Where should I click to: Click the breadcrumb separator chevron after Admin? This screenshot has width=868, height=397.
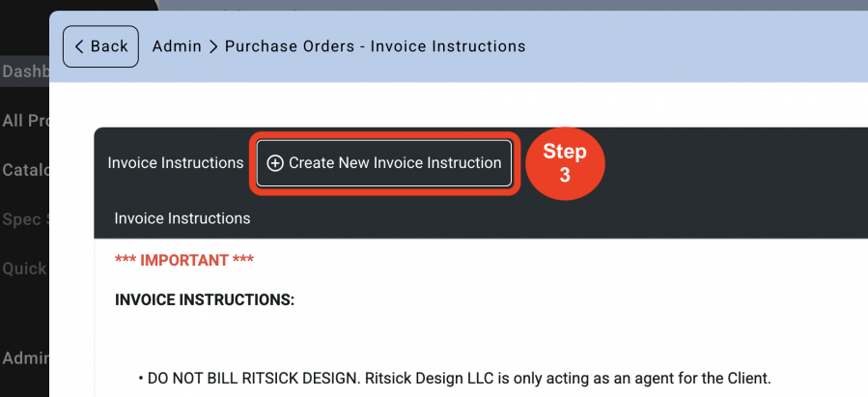click(213, 46)
